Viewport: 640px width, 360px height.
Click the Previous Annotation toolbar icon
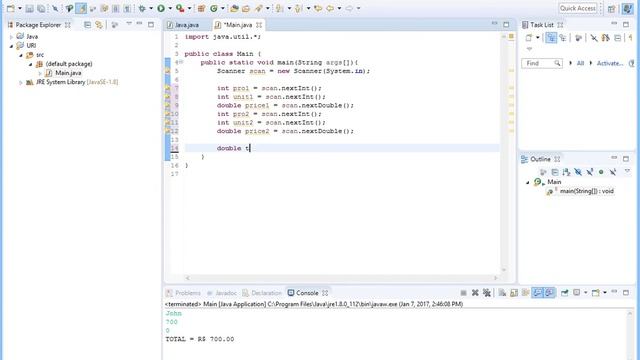(298, 8)
